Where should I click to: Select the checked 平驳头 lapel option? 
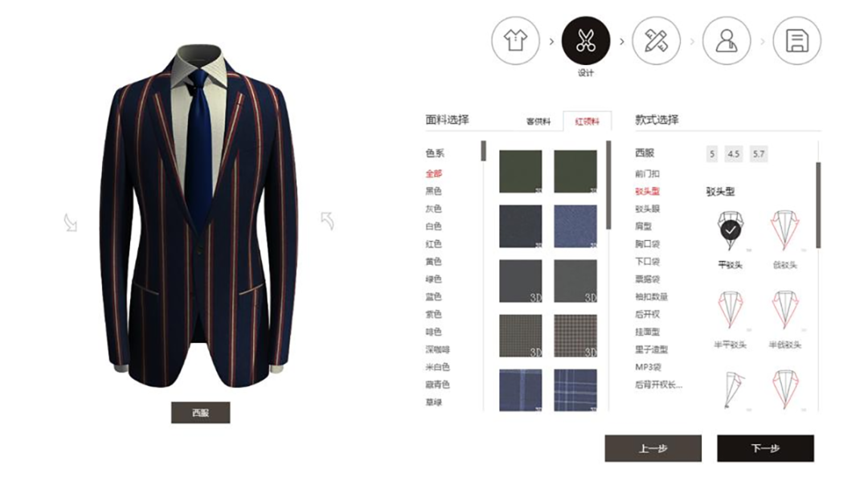pyautogui.click(x=730, y=230)
